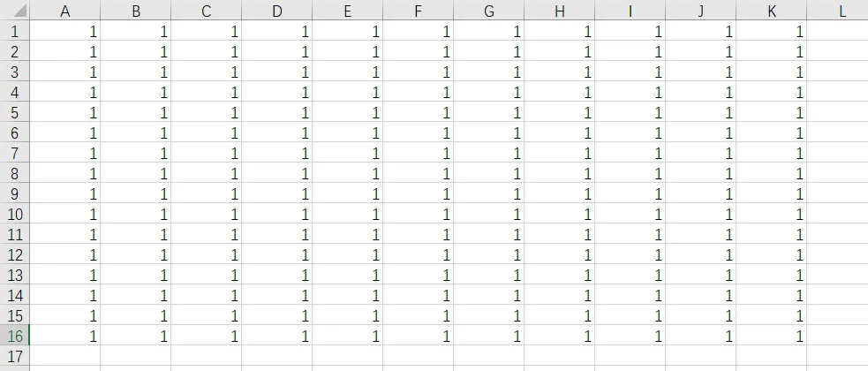868x371 pixels.
Task: Select row 16 header
Action: (x=14, y=336)
